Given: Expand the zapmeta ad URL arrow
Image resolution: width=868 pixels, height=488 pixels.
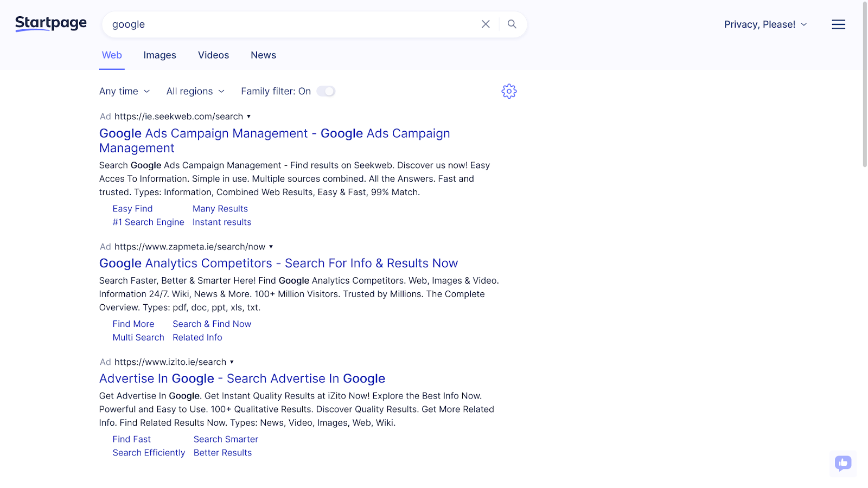Looking at the screenshot, I should tap(271, 247).
